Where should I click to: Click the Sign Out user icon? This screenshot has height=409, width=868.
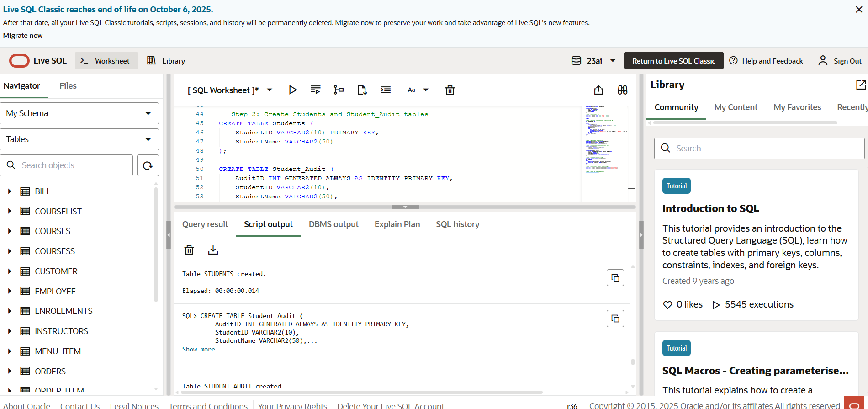point(823,61)
